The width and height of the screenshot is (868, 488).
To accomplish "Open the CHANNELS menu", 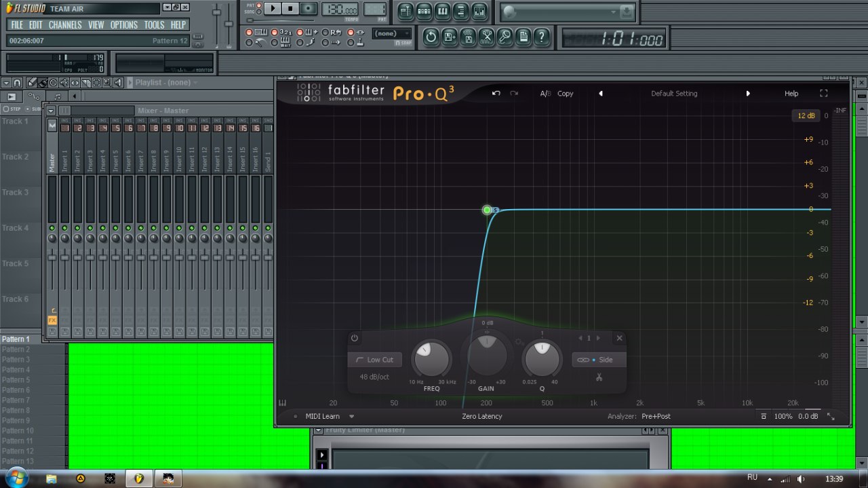I will point(65,25).
